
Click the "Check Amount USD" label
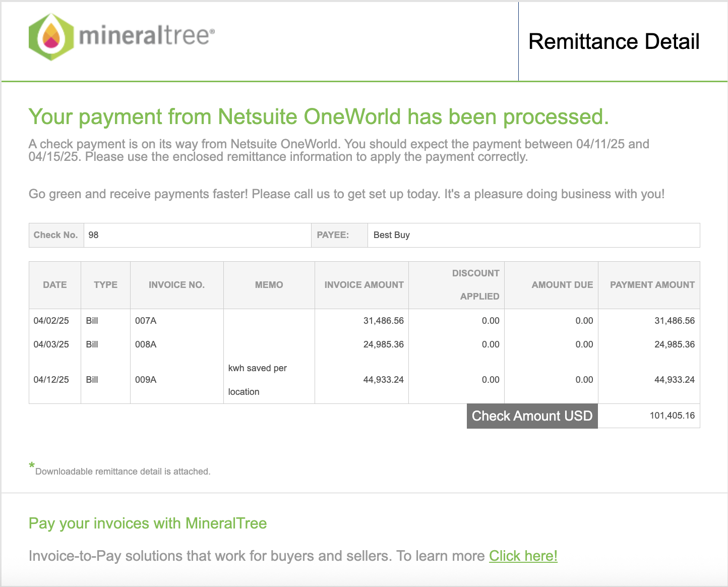coord(532,416)
